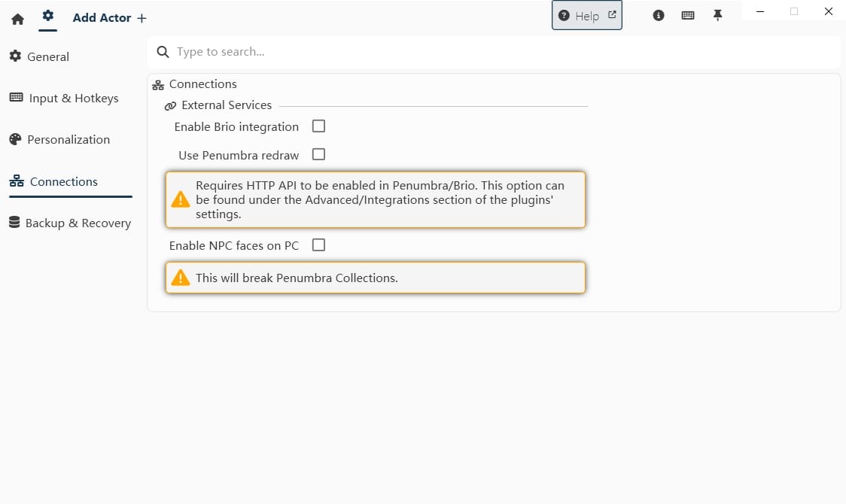Click the settings search field
Viewport: 846px width, 504px height.
tap(504, 52)
